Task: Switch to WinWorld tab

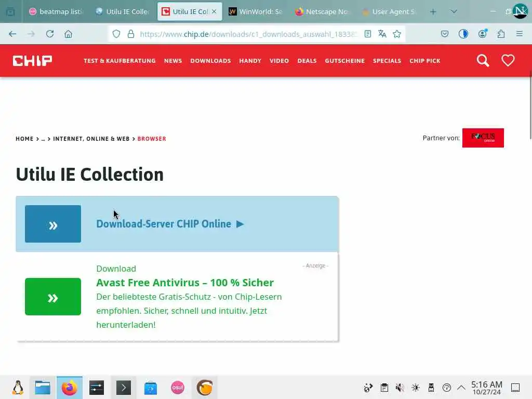Action: coord(256,11)
